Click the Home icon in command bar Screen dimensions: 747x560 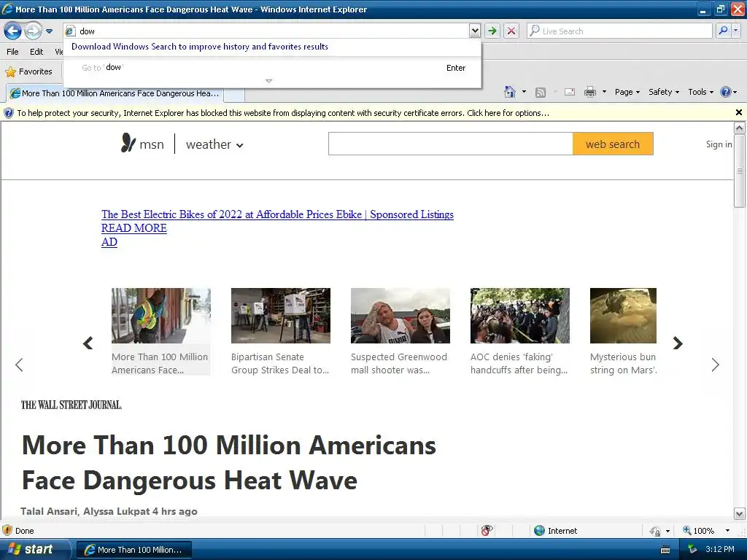coord(510,92)
